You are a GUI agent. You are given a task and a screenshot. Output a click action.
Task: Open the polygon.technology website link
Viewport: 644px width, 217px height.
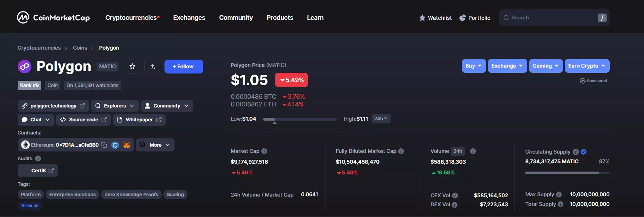[53, 106]
